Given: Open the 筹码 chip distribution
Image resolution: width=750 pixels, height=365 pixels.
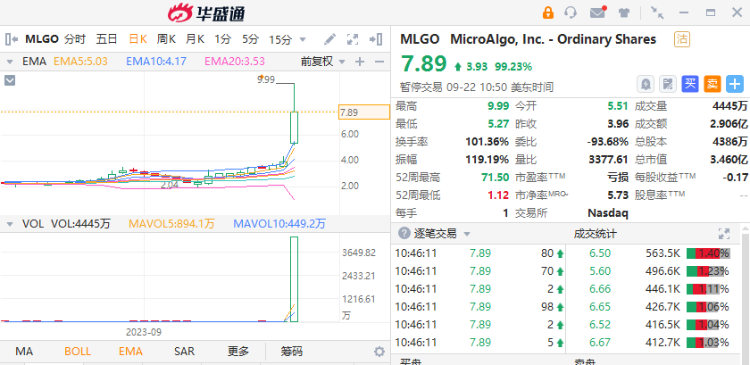Looking at the screenshot, I should click(x=291, y=352).
